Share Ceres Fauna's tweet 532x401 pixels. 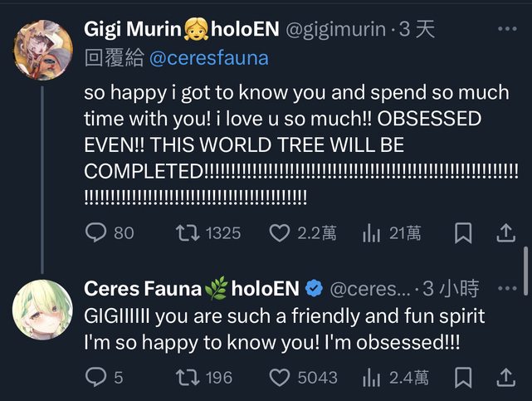pyautogui.click(x=506, y=378)
